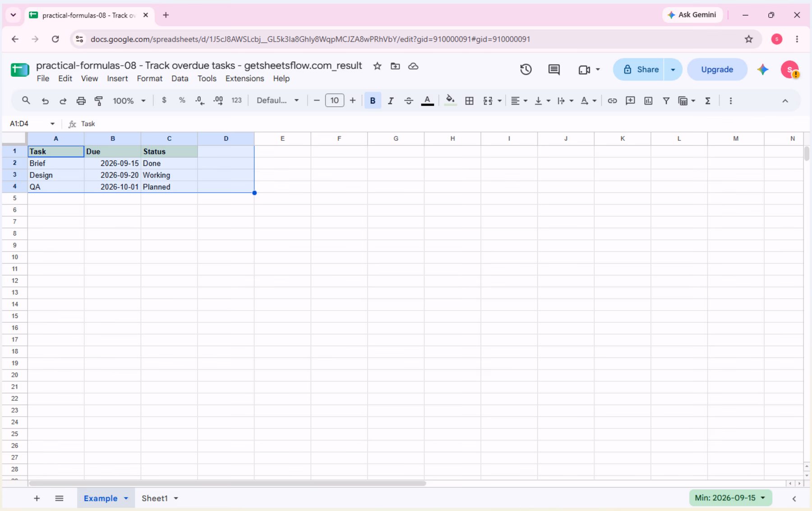Open the text color picker

(427, 101)
